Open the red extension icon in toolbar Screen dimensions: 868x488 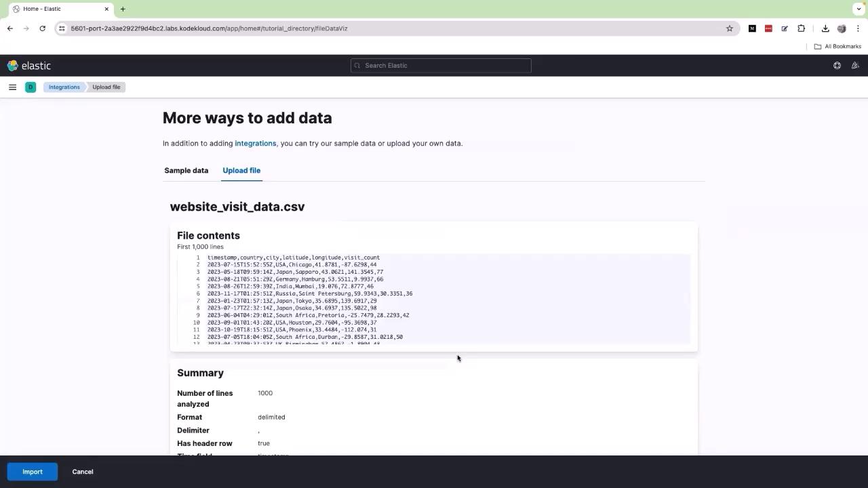point(768,28)
